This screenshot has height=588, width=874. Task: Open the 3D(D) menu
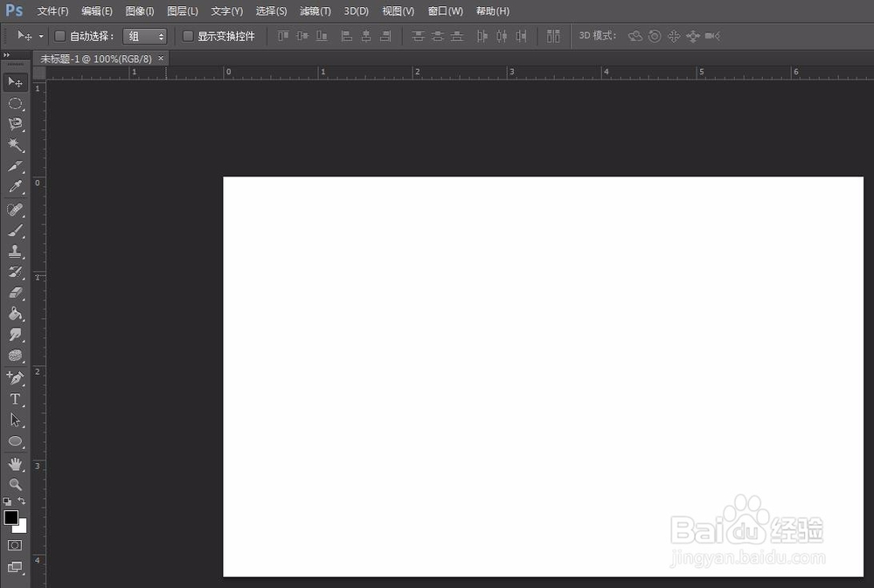tap(357, 11)
